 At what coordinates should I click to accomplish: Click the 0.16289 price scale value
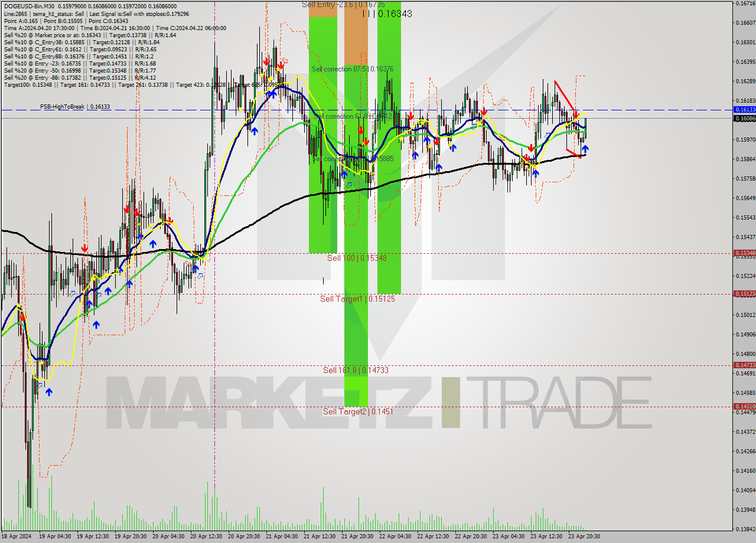tap(745, 81)
